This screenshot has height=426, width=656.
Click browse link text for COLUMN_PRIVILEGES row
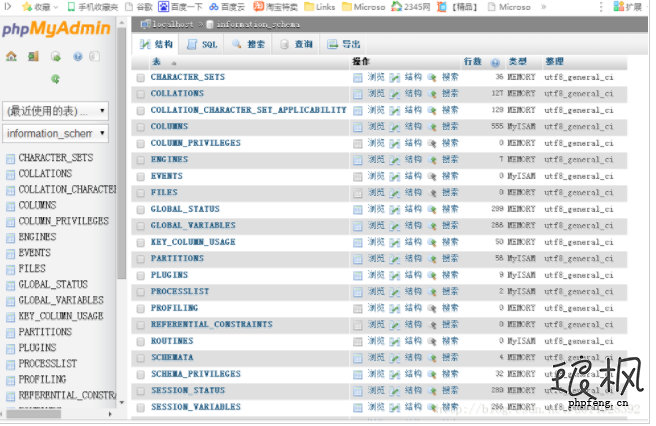[376, 143]
